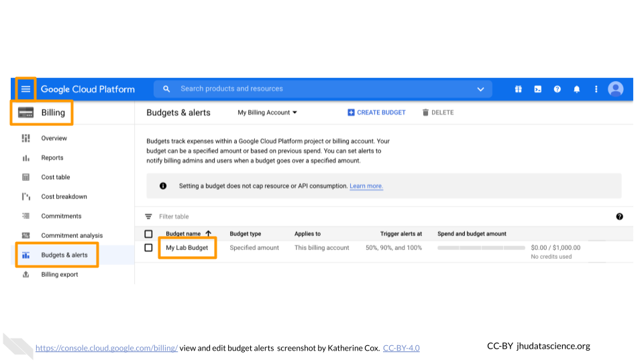
Task: Click the Budgets & alerts icon
Action: (x=26, y=255)
